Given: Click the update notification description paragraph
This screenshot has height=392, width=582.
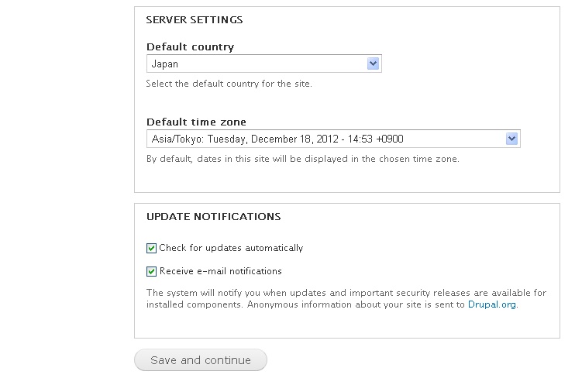Looking at the screenshot, I should 346,294.
